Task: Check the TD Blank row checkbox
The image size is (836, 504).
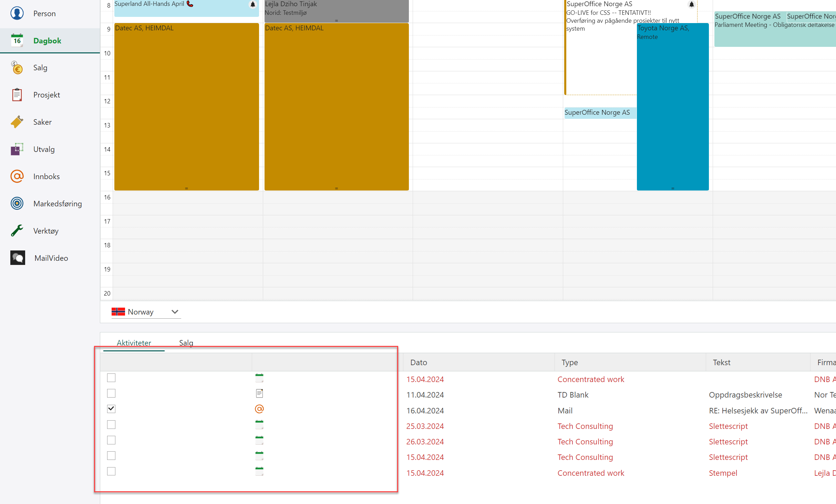Action: click(x=111, y=393)
